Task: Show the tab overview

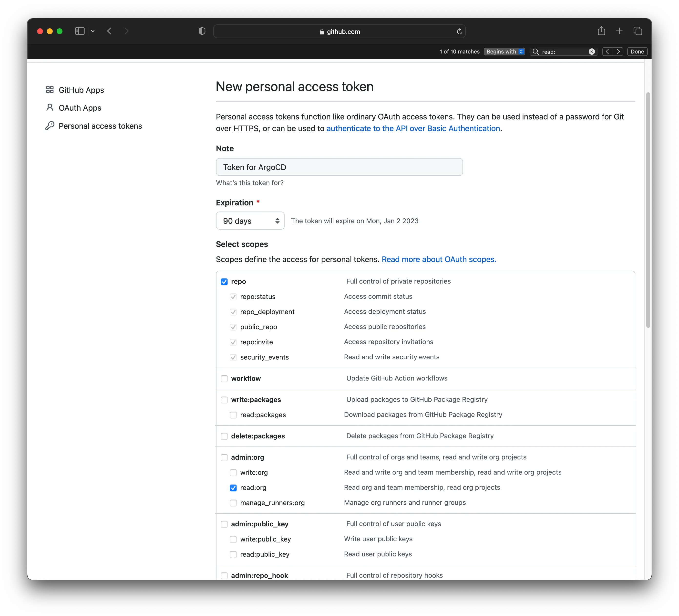Action: [x=638, y=31]
